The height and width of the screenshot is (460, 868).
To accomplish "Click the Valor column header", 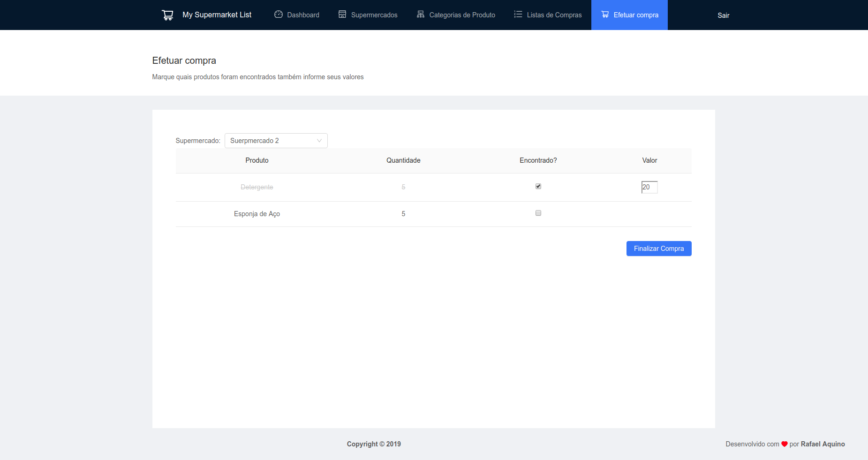I will click(x=649, y=160).
